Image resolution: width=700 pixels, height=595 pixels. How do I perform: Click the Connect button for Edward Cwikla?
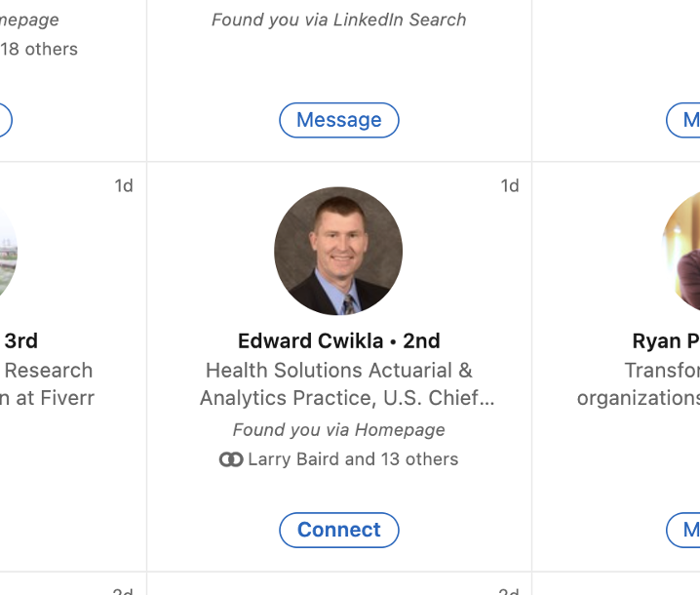tap(338, 530)
